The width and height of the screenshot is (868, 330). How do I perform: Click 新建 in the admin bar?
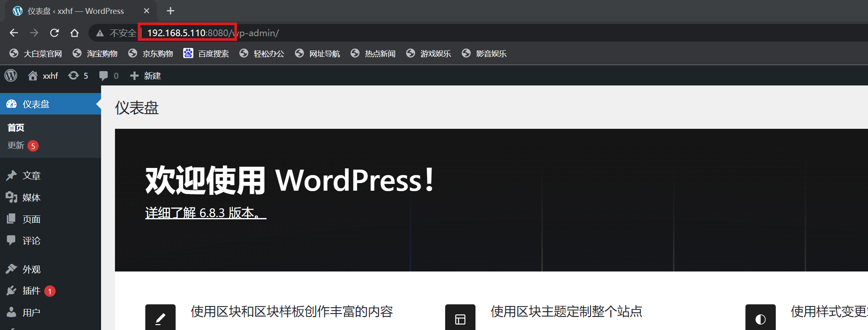coord(146,76)
